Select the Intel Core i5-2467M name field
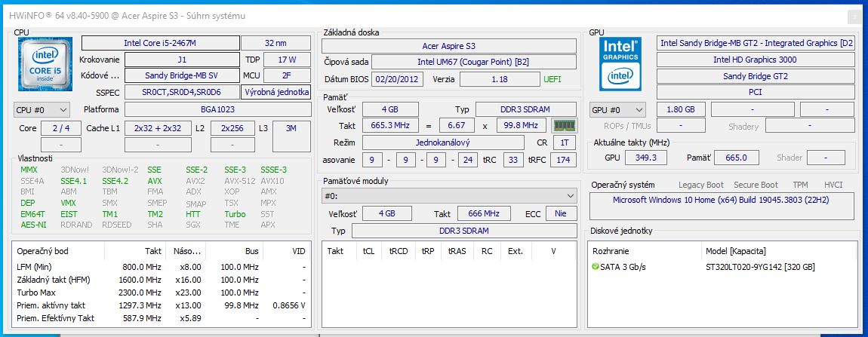Viewport: 868px width, 337px height. tap(161, 43)
